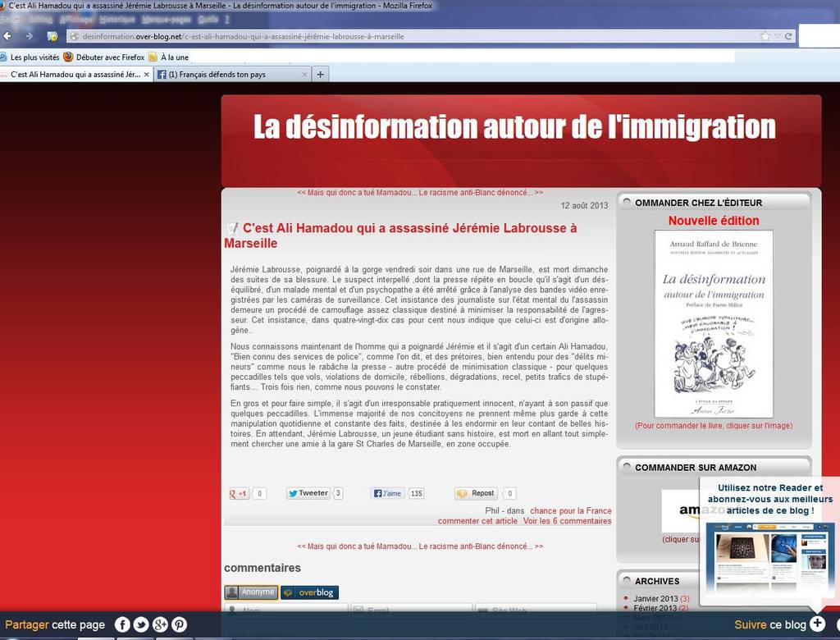Click the book cover image to order

click(714, 324)
